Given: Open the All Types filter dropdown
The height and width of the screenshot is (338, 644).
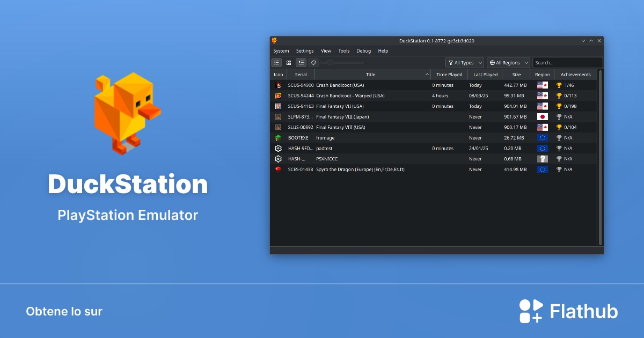Looking at the screenshot, I should pyautogui.click(x=464, y=62).
